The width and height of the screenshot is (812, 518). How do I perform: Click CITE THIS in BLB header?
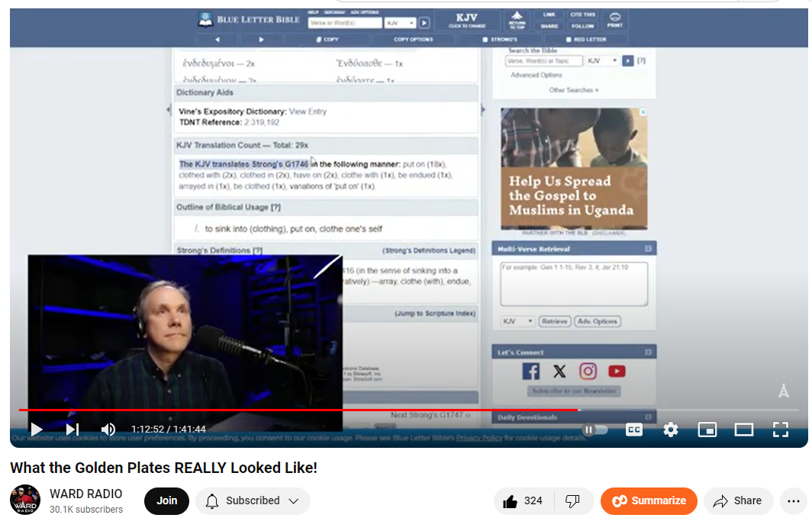582,15
